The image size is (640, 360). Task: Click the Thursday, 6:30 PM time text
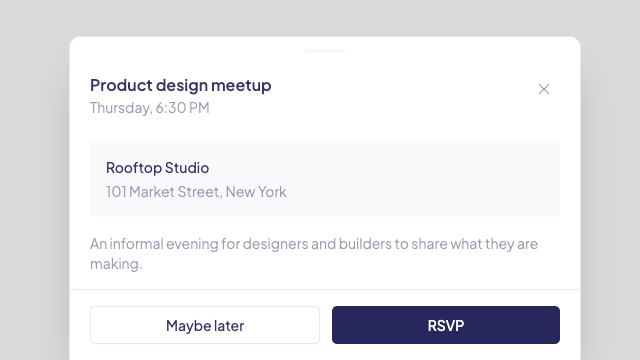(150, 108)
